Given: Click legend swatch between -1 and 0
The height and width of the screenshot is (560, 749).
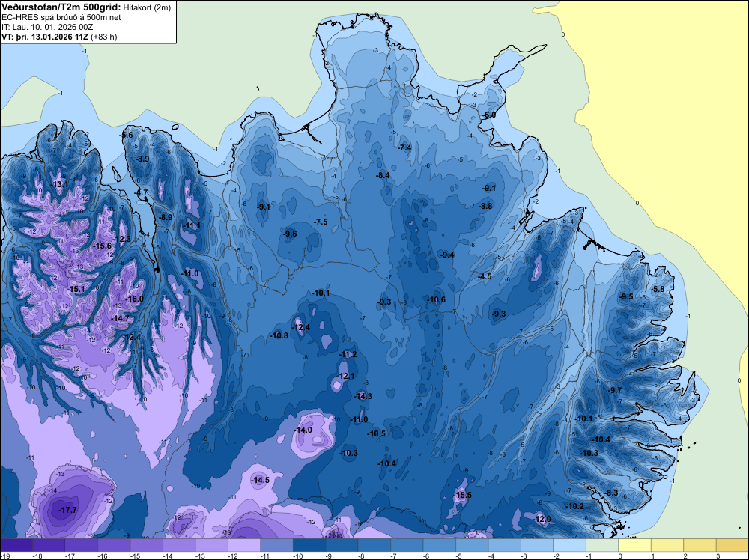Looking at the screenshot, I should click(x=602, y=545).
